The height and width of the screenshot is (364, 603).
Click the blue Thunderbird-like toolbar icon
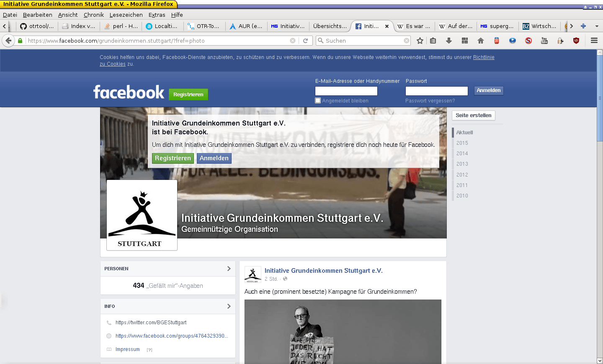[513, 41]
